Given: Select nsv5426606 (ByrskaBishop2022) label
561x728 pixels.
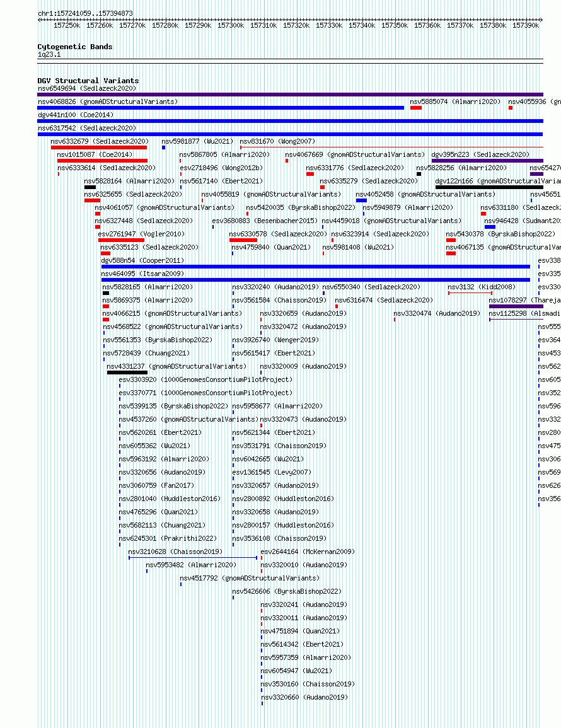Looking at the screenshot, I should (287, 591).
